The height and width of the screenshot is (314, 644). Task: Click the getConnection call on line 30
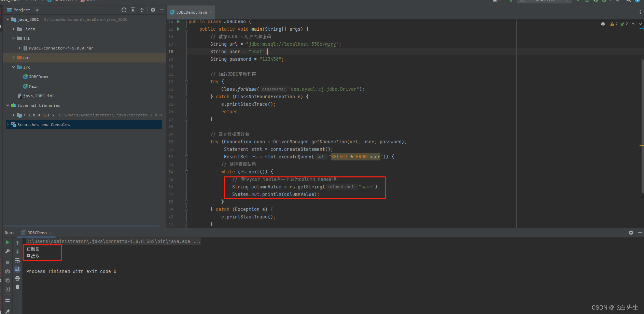329,142
